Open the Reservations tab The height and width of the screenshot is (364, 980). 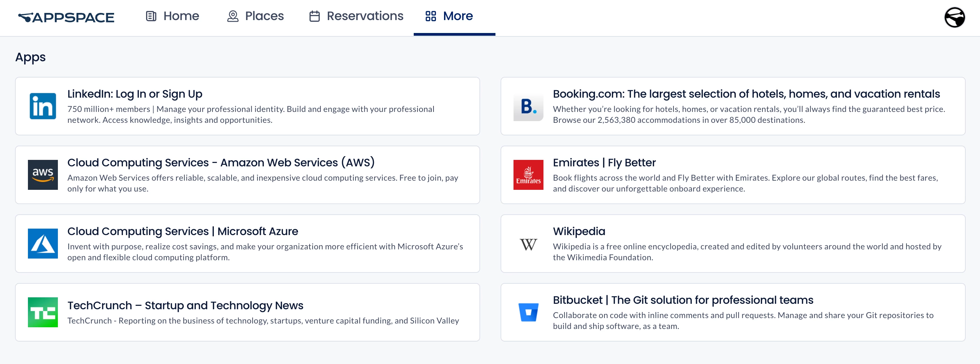356,16
